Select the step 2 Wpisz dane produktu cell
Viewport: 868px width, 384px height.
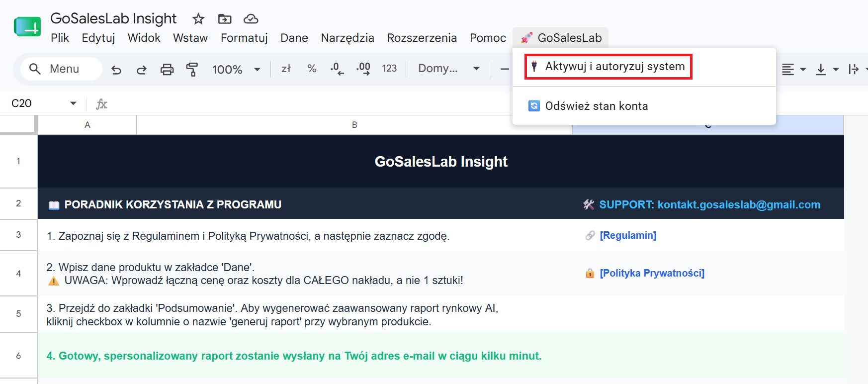coord(305,274)
